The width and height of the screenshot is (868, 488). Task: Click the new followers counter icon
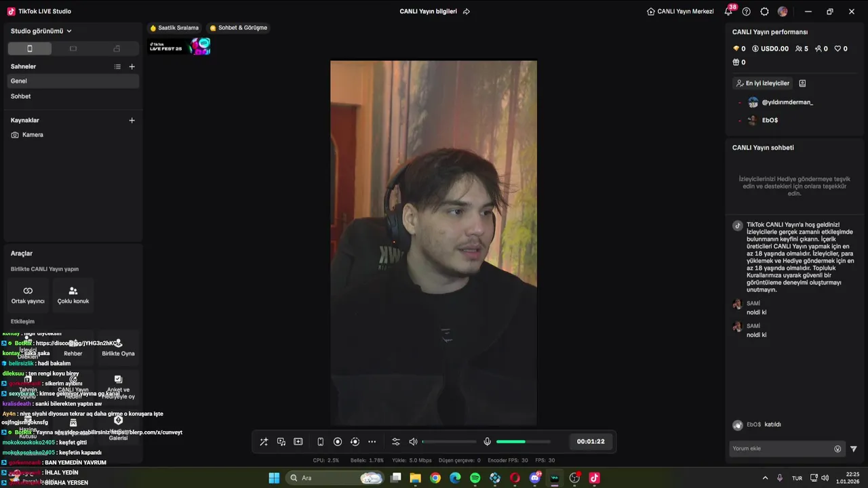[821, 49]
